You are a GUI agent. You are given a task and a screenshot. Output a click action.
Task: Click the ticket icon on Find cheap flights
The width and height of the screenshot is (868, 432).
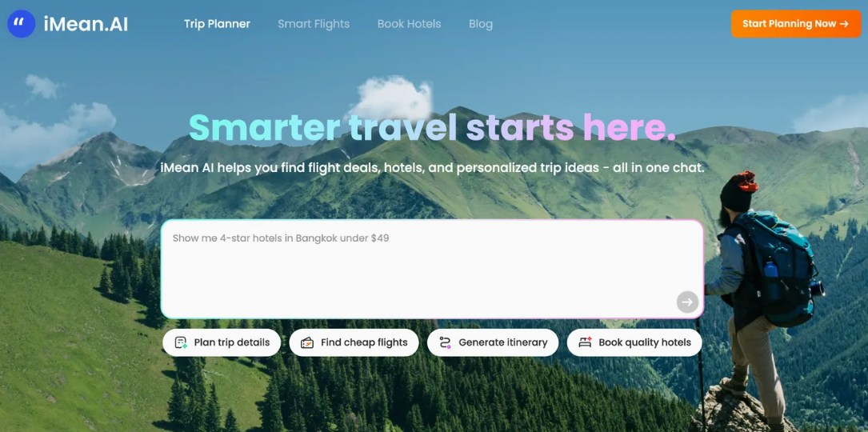[307, 342]
